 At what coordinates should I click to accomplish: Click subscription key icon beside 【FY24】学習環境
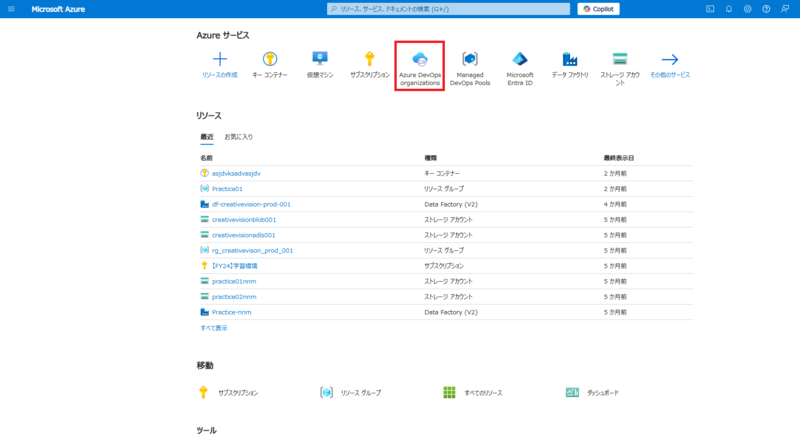point(205,265)
